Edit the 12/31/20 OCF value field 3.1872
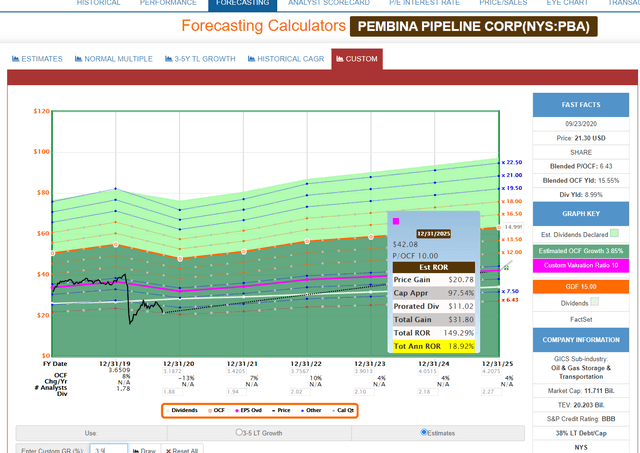 [x=172, y=371]
